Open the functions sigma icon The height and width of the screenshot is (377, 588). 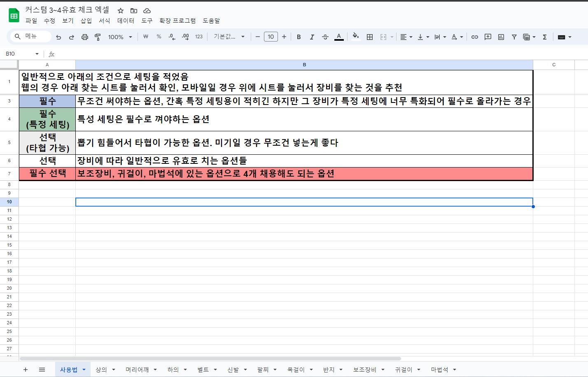click(544, 37)
